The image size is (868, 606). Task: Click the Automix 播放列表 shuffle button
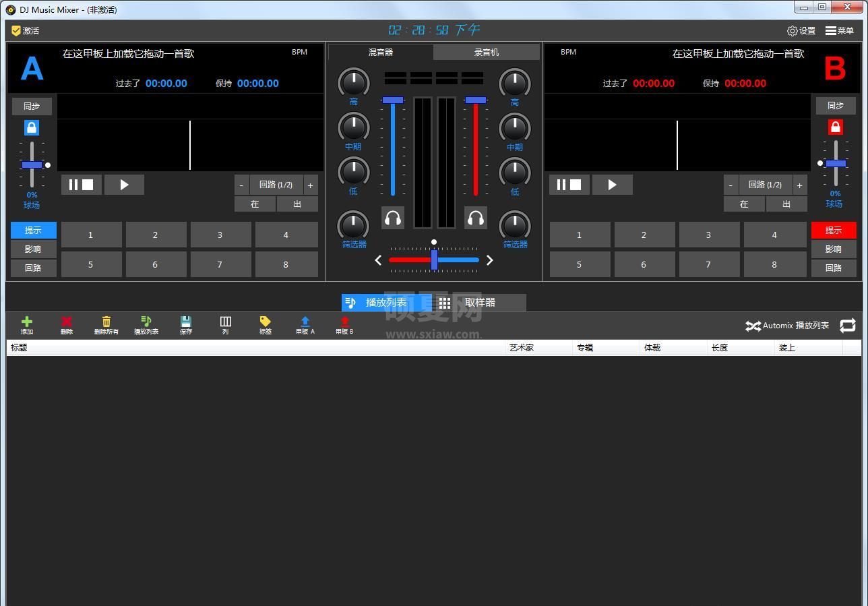pyautogui.click(x=787, y=326)
